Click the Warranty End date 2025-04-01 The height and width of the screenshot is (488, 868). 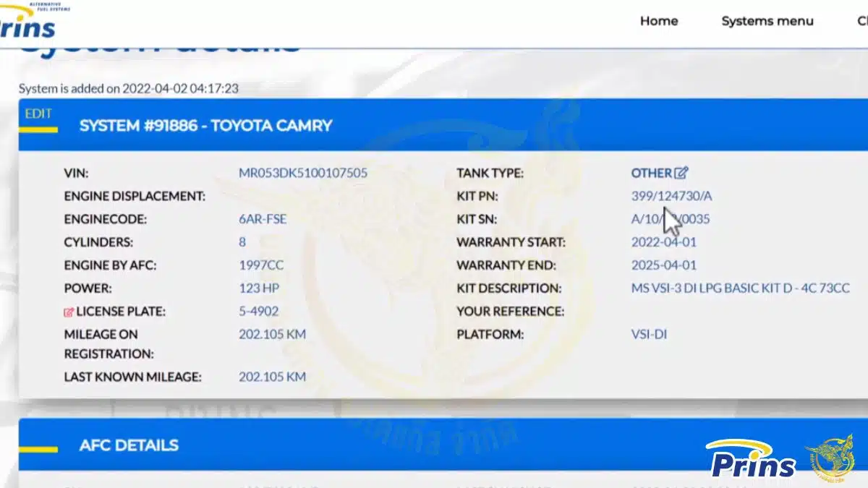[x=664, y=265]
